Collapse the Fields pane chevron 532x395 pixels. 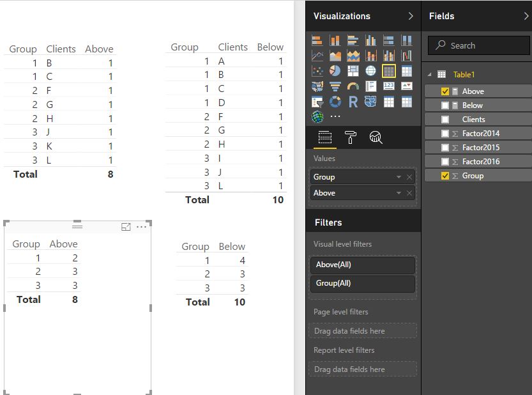[x=526, y=16]
